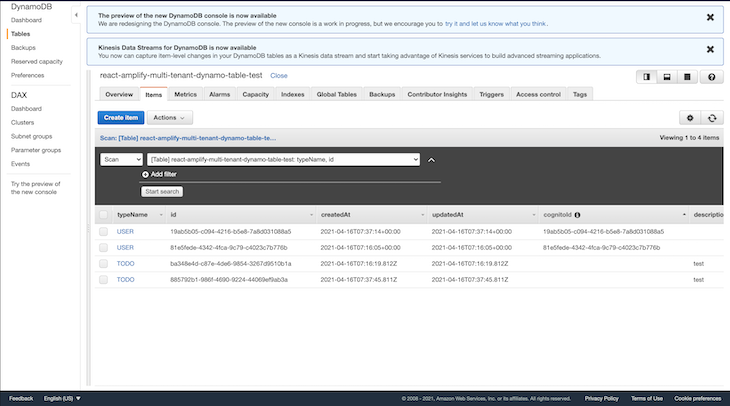Expand the Actions dropdown menu
This screenshot has height=406, width=730.
click(x=169, y=118)
